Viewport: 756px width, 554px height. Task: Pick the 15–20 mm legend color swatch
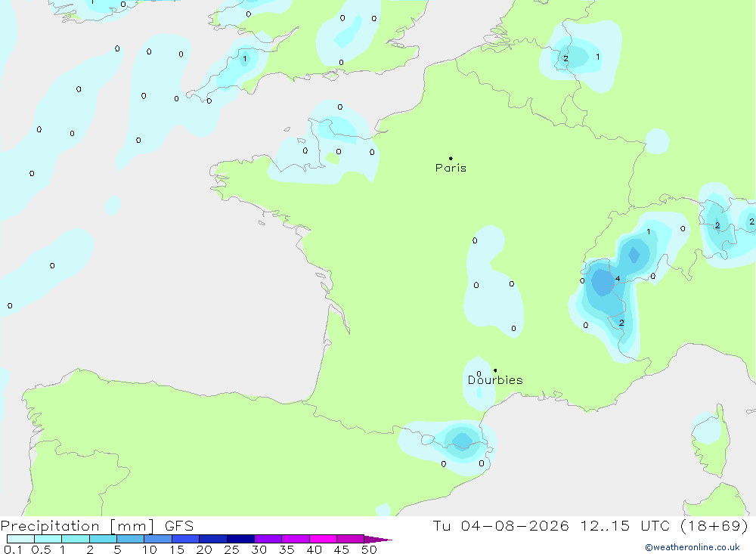point(186,539)
